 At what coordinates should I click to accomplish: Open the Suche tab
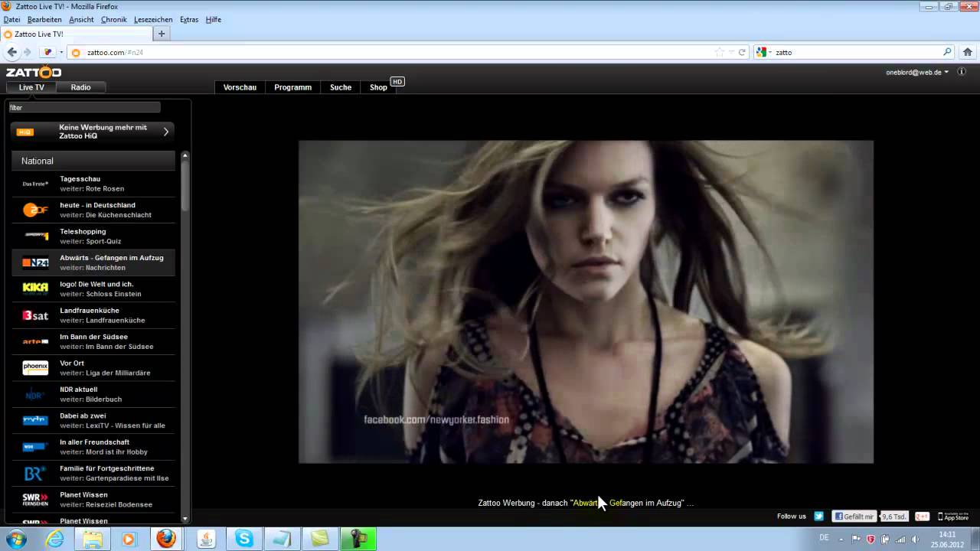341,87
